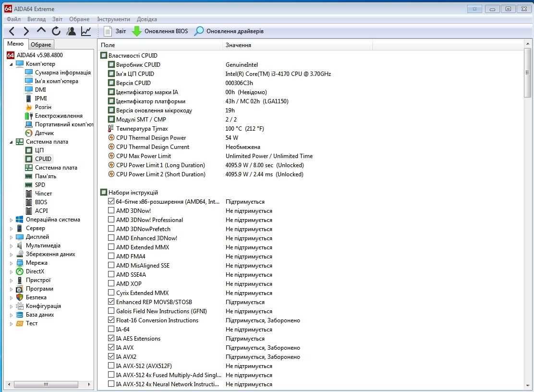Go forward with the right arrow icon

(x=26, y=31)
